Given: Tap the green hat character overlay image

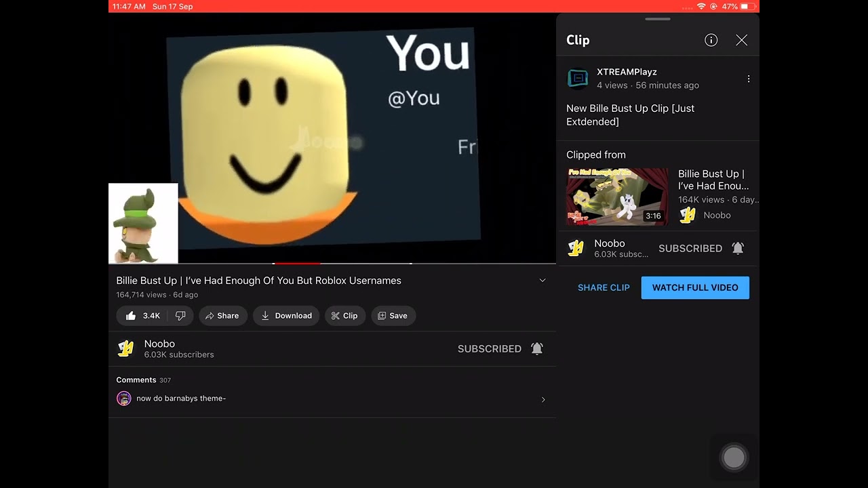Looking at the screenshot, I should 143,223.
